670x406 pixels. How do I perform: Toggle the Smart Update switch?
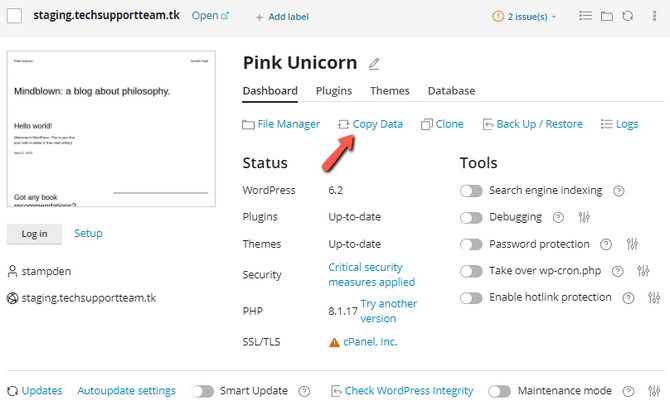203,391
